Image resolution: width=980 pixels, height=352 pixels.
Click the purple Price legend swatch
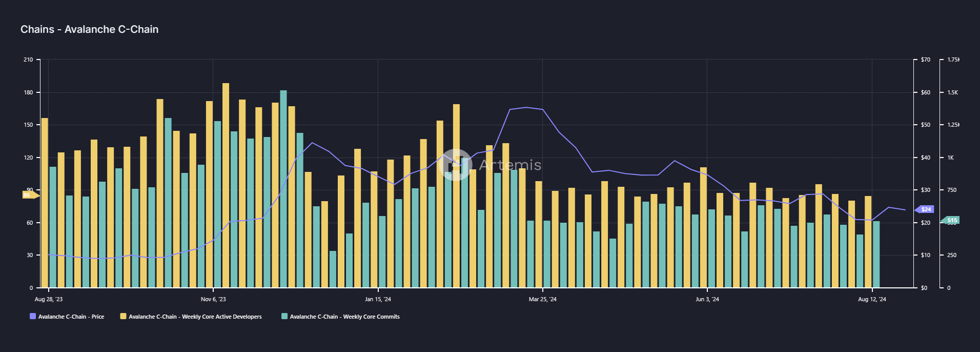33,317
